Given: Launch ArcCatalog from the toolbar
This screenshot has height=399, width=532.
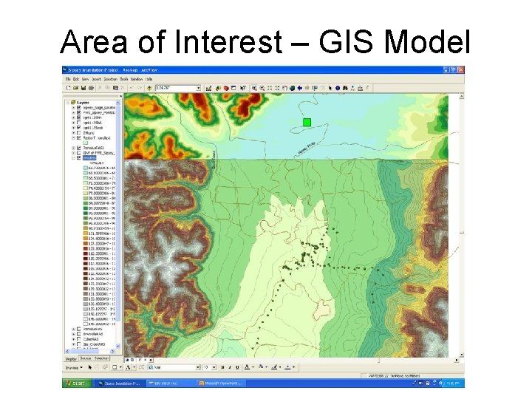Looking at the screenshot, I should 219,88.
